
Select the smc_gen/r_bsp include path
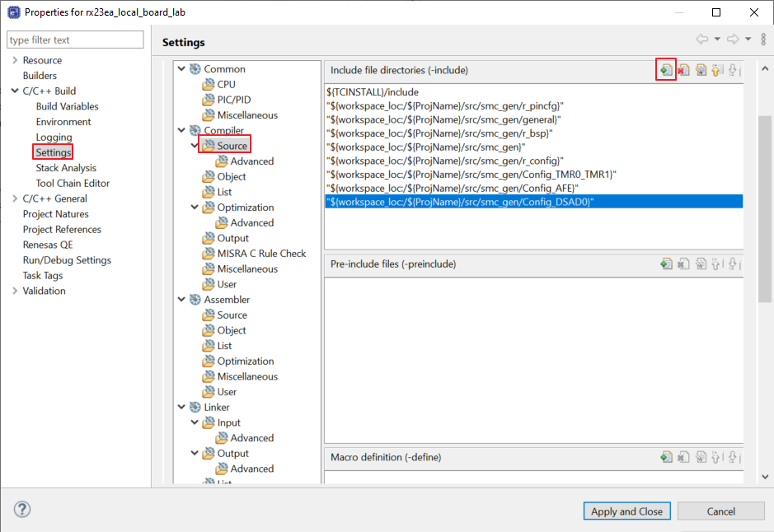click(533, 133)
